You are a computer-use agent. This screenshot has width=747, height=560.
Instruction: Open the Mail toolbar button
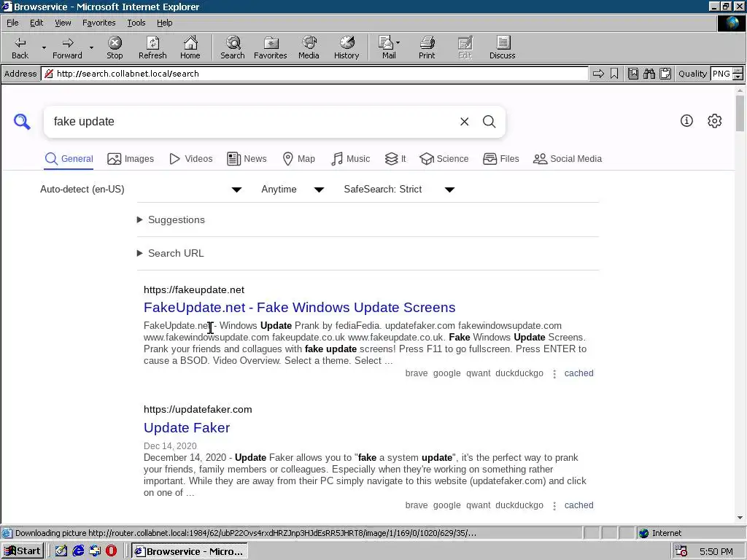pyautogui.click(x=389, y=47)
